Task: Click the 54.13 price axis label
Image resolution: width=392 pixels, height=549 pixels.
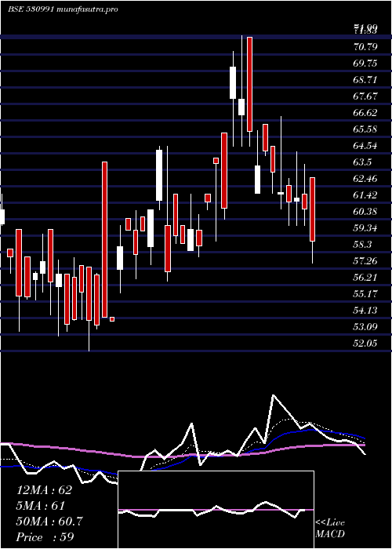Action: click(x=366, y=310)
